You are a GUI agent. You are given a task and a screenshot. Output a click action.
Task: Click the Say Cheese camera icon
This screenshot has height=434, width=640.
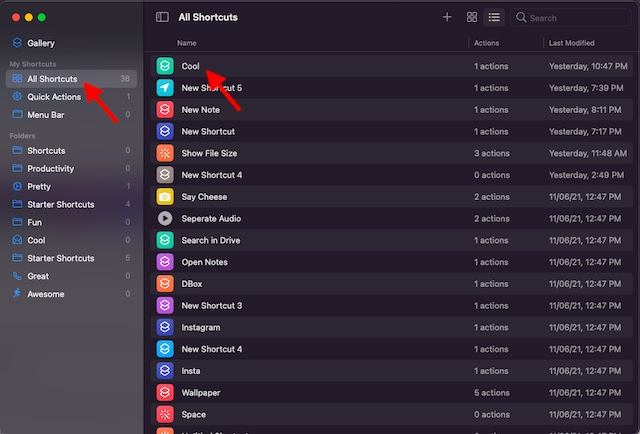[165, 197]
